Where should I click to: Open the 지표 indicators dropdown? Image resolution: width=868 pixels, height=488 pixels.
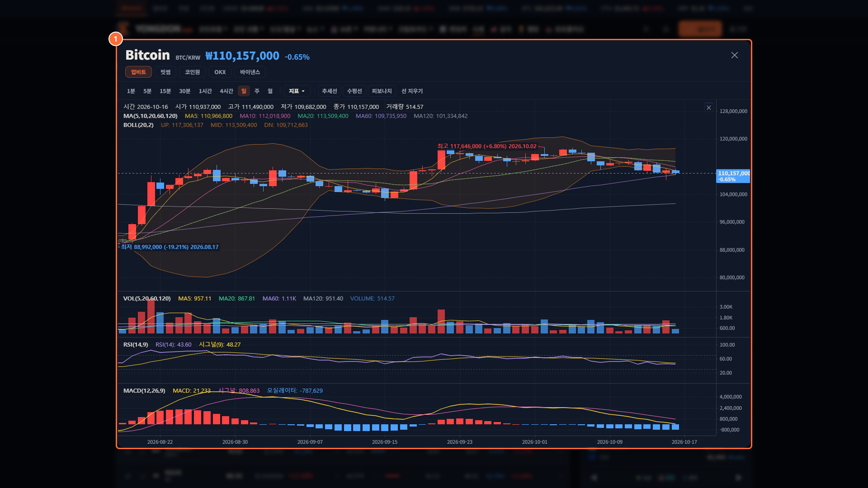tap(297, 91)
